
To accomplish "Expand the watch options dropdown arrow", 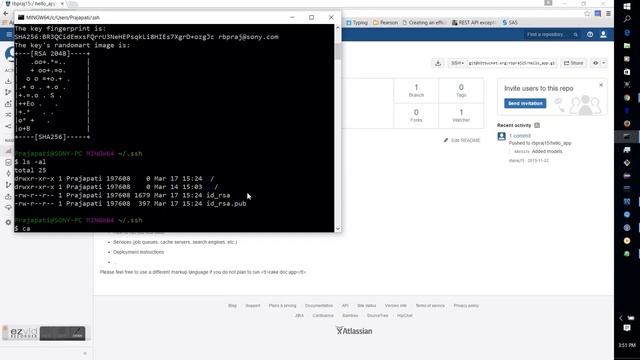I will pyautogui.click(x=604, y=63).
